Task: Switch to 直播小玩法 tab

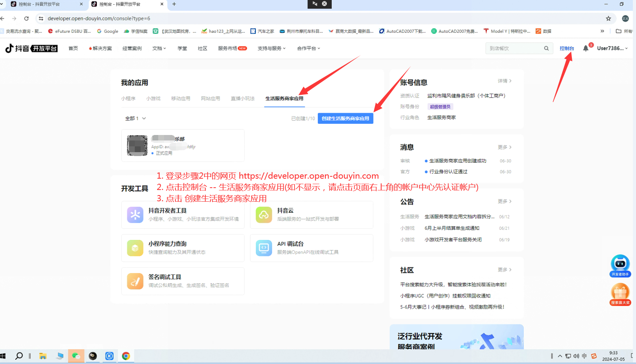Action: click(x=243, y=98)
